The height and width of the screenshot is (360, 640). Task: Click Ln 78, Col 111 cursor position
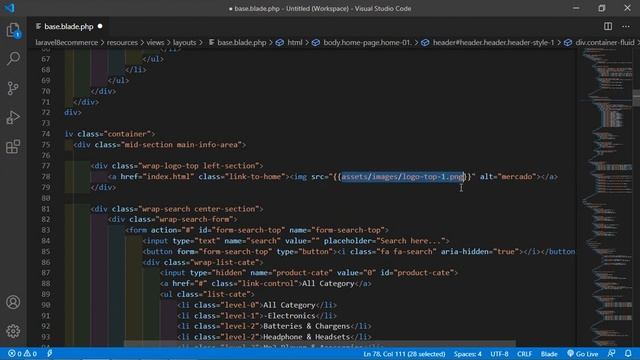pos(404,354)
